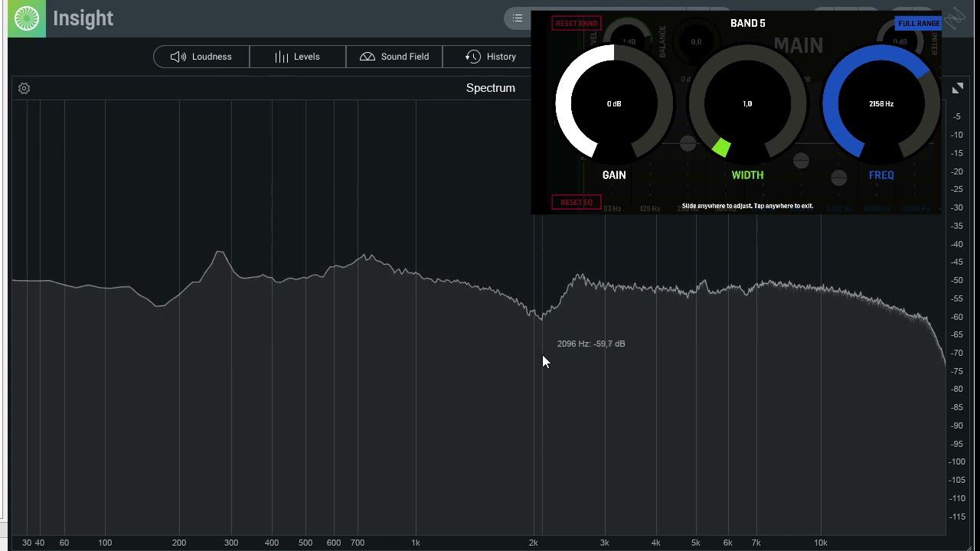Adjust the blue FREQ knob
The width and height of the screenshot is (980, 551).
click(x=881, y=103)
